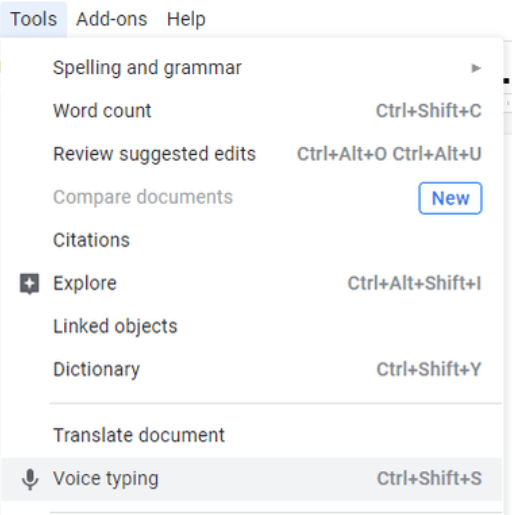Image resolution: width=512 pixels, height=515 pixels.
Task: Select Word count from the Tools menu
Action: (102, 111)
